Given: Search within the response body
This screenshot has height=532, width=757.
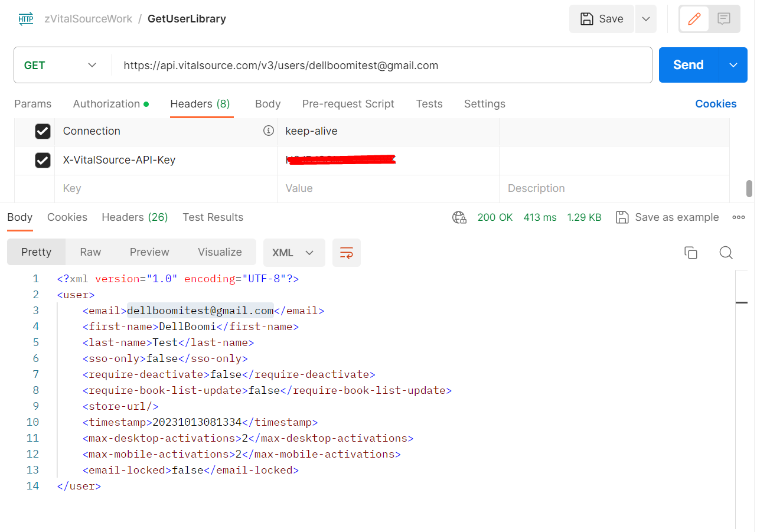Looking at the screenshot, I should coord(726,253).
